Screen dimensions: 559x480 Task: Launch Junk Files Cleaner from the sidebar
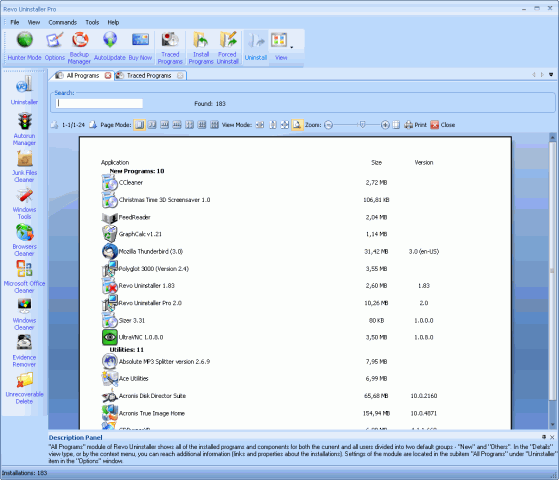point(24,166)
